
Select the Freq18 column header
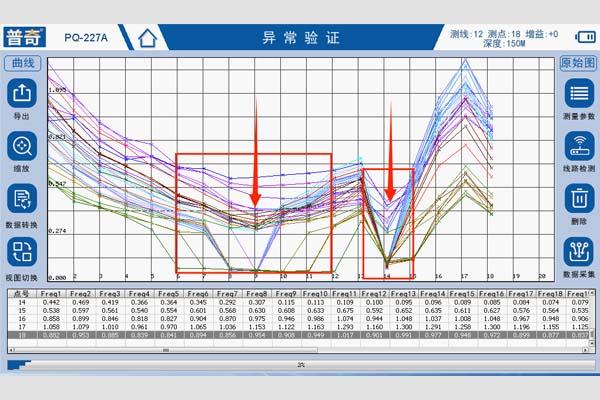[551, 294]
